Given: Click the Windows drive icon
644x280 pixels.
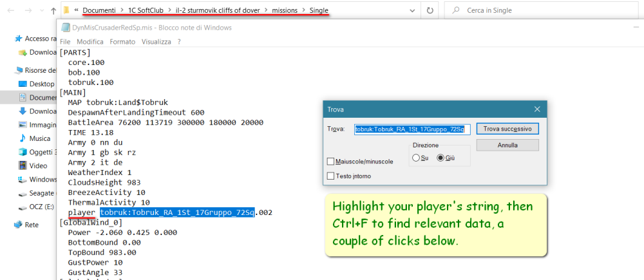Looking at the screenshot, I should 23,180.
